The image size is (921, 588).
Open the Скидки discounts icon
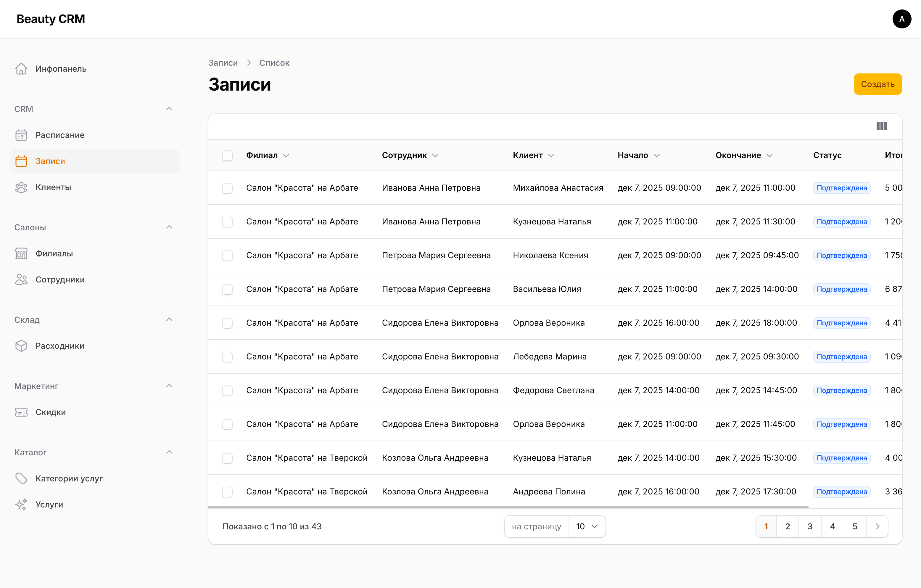[x=21, y=412]
